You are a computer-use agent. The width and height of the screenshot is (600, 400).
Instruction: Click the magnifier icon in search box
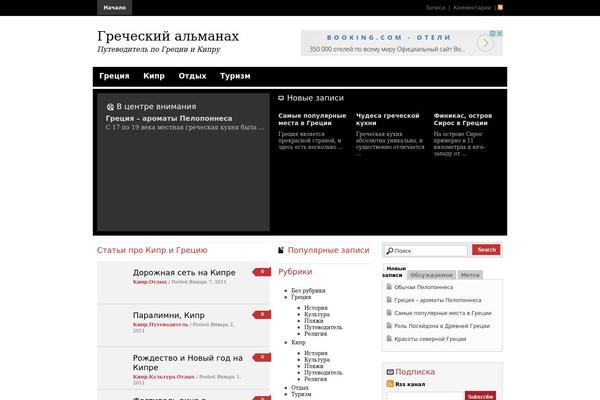[x=390, y=251]
